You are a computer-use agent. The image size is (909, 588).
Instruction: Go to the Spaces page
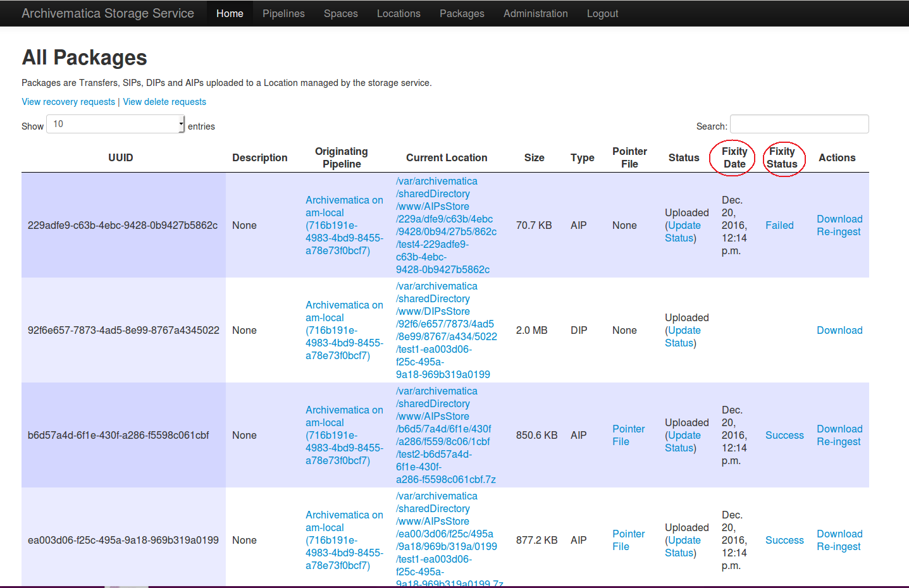[340, 13]
